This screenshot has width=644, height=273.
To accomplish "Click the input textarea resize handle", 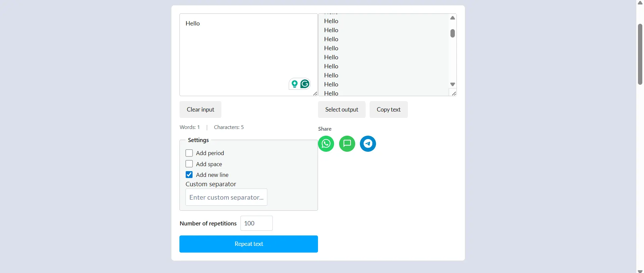I will point(315,93).
